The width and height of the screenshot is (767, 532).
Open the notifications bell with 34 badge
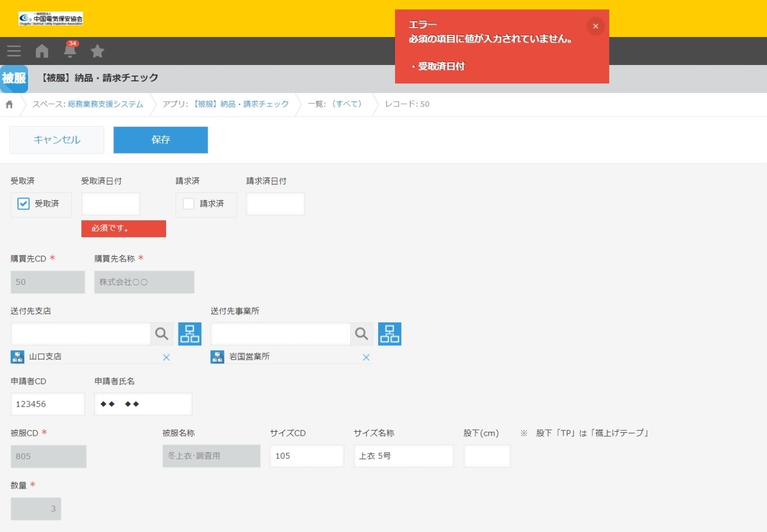coord(70,51)
